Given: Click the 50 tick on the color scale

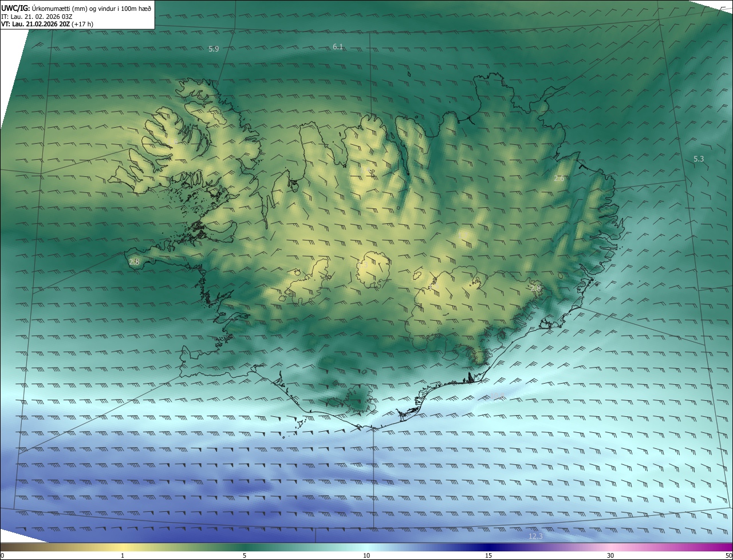Looking at the screenshot, I should click(728, 555).
